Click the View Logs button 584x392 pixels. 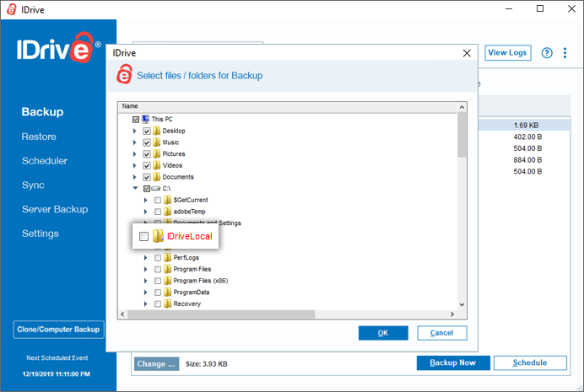507,53
